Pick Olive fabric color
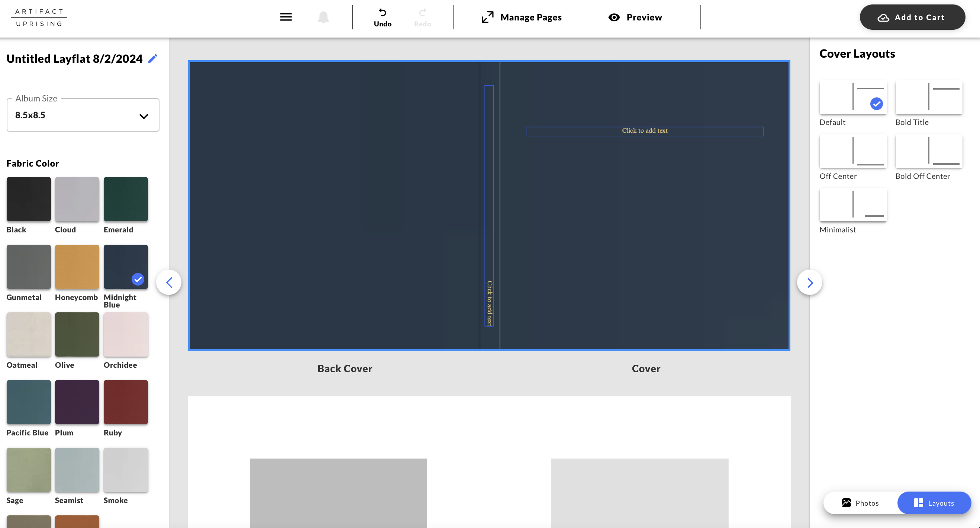 click(77, 334)
